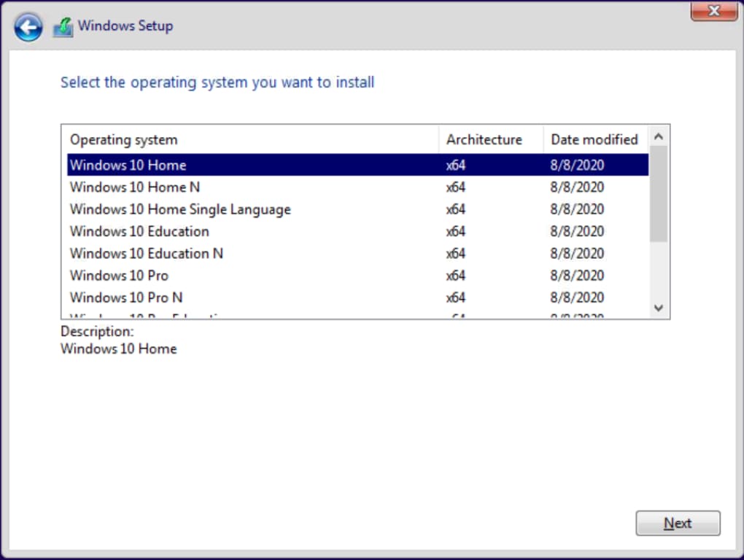Viewport: 744px width, 560px height.
Task: Close the Windows Setup window
Action: pyautogui.click(x=713, y=11)
